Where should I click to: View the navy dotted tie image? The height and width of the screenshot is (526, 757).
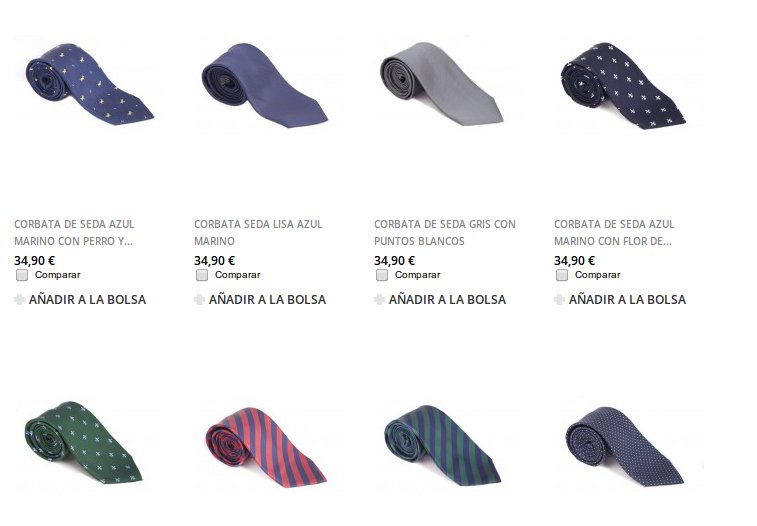point(625,446)
